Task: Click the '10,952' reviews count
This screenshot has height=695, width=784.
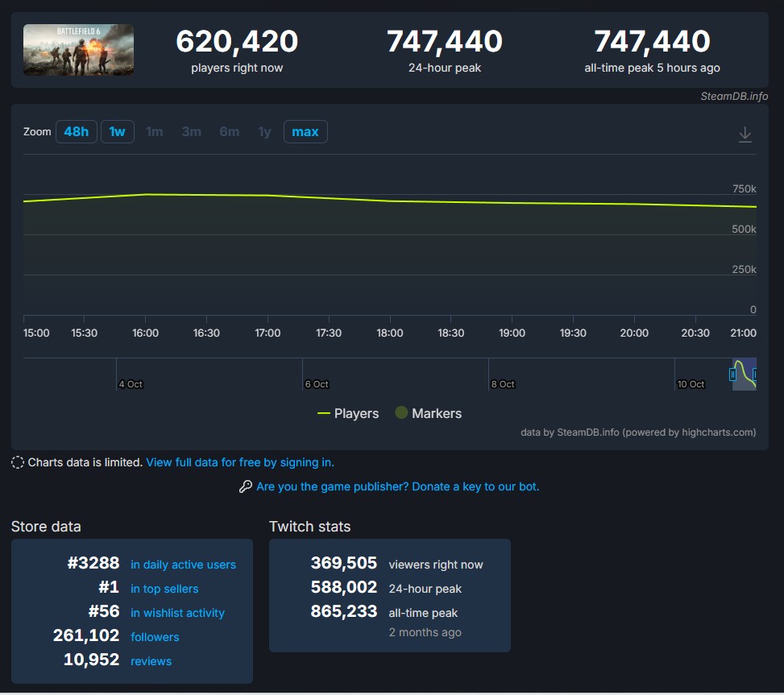Action: [x=92, y=660]
